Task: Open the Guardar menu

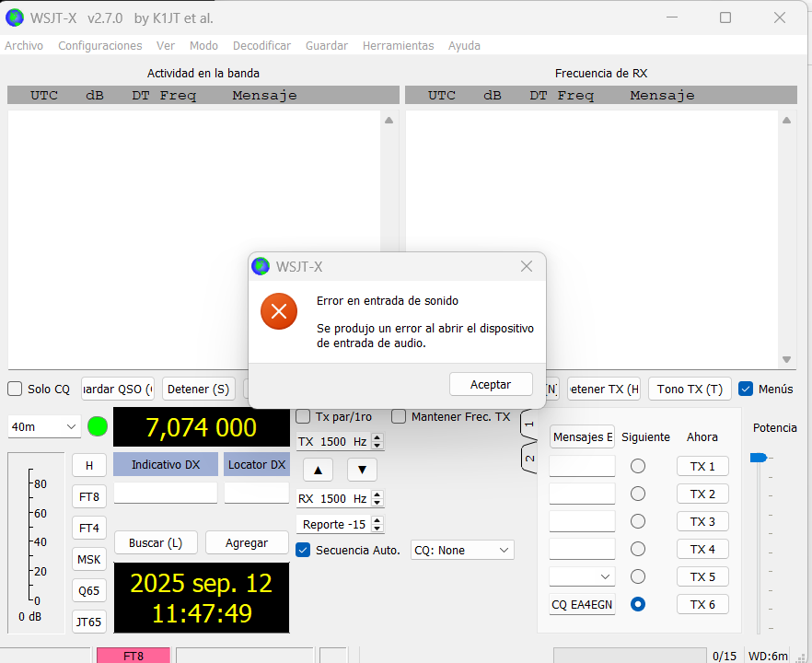Action: [327, 46]
